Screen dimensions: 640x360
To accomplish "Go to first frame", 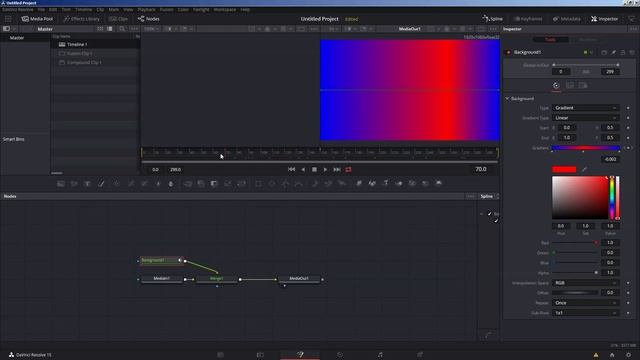I will (x=291, y=169).
